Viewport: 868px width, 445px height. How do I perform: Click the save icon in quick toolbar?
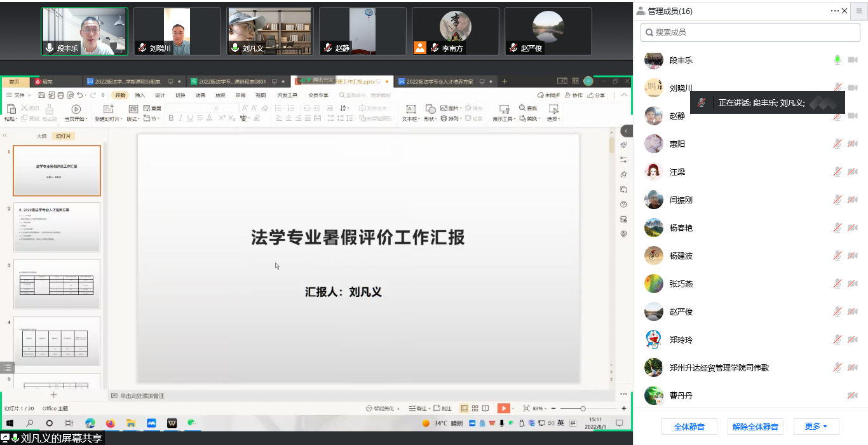coord(41,95)
